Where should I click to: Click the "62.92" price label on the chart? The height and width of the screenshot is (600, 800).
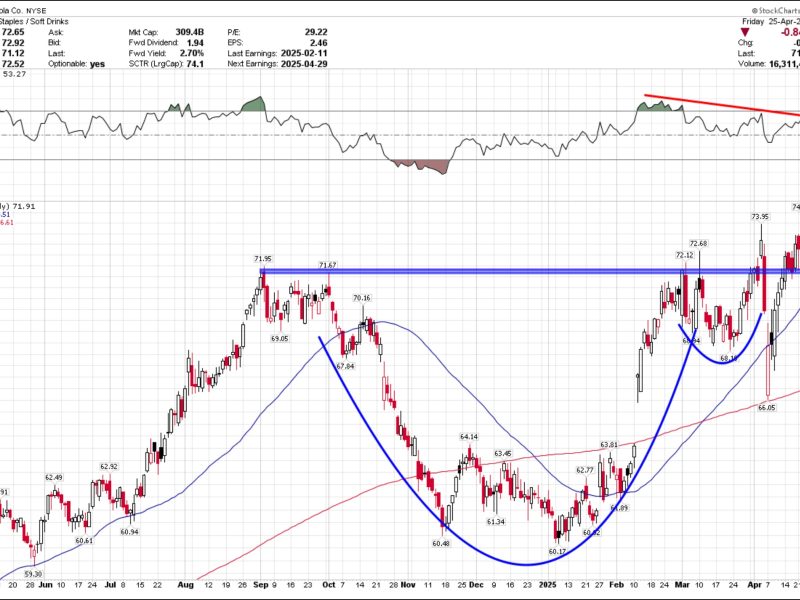[x=109, y=466]
